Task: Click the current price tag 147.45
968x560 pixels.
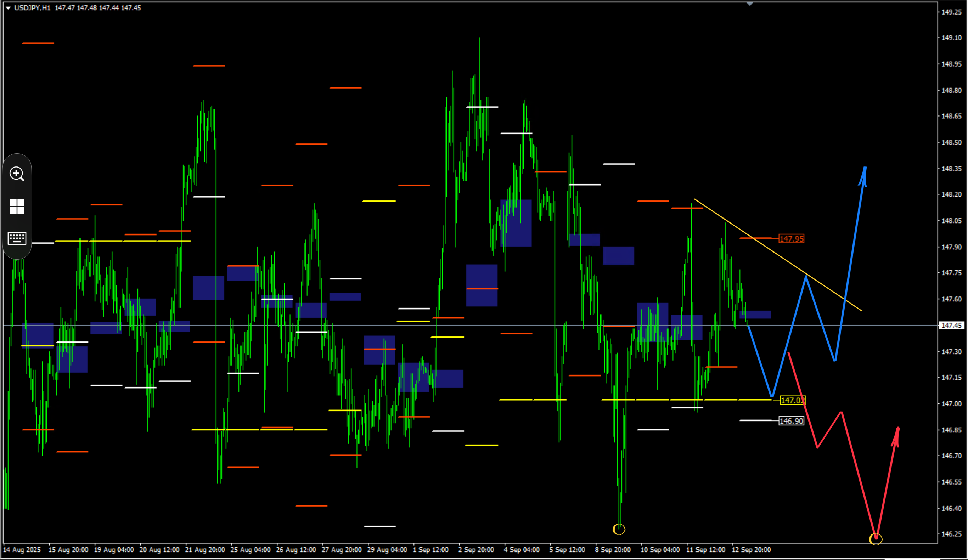Action: click(x=951, y=325)
